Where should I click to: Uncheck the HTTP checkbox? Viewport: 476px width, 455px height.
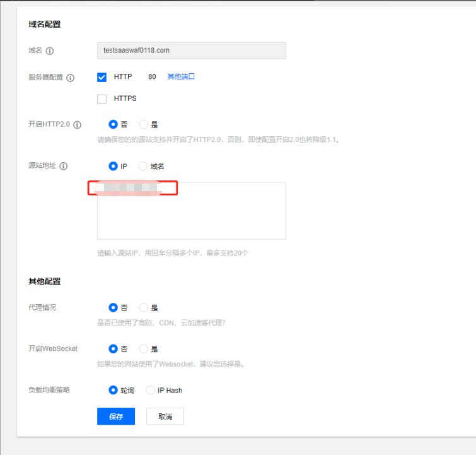pos(102,77)
